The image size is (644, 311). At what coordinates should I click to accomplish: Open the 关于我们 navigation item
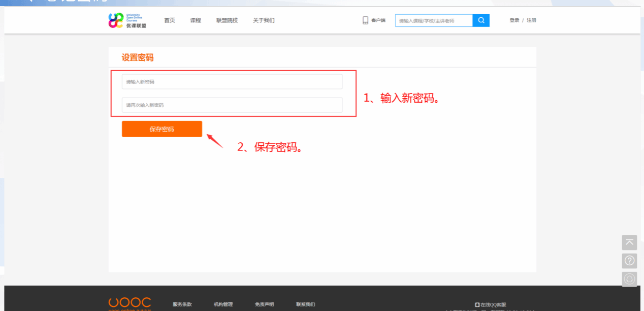(x=264, y=20)
